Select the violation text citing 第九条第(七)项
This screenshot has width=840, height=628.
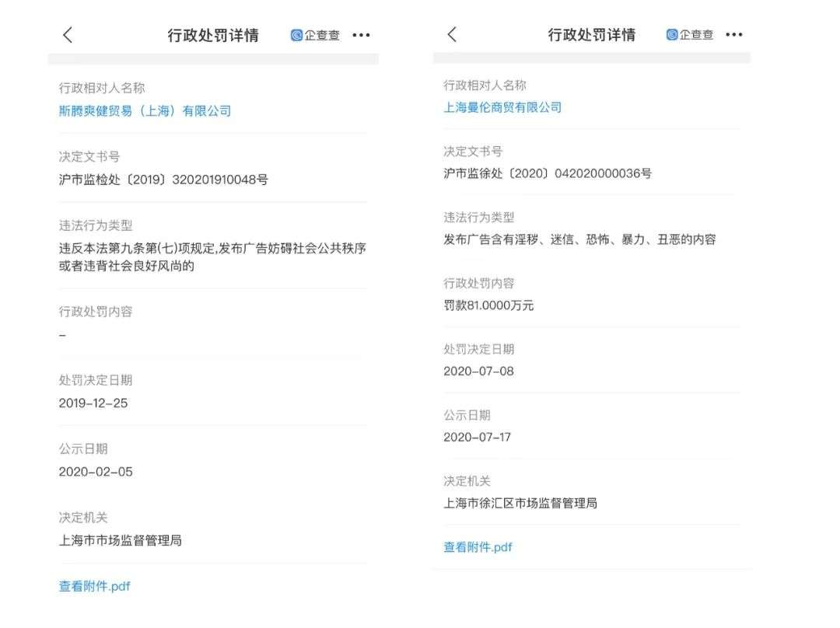tap(212, 257)
